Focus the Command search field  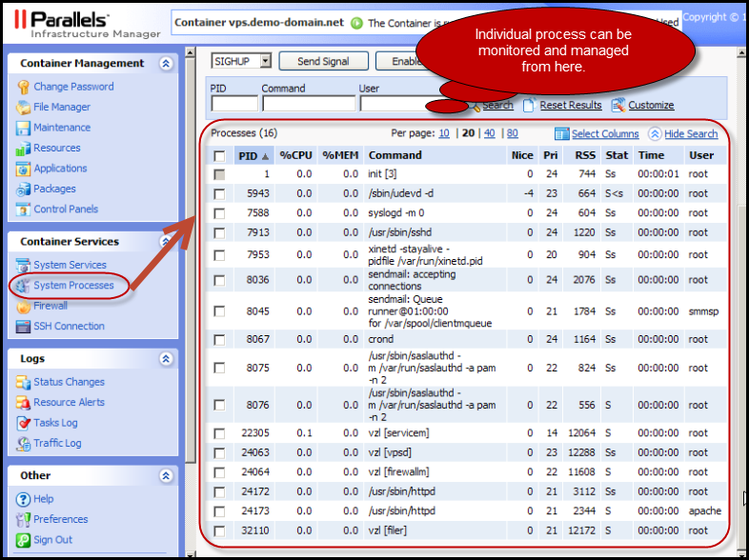coord(309,104)
